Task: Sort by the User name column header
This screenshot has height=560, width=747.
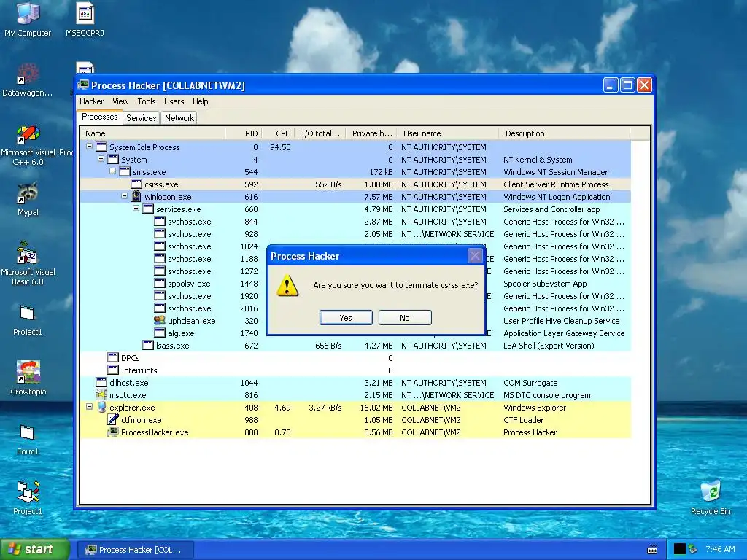Action: (x=447, y=133)
